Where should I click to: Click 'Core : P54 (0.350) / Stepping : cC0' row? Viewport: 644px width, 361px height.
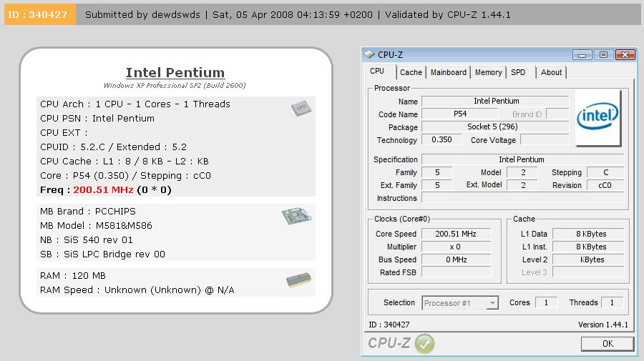[126, 176]
